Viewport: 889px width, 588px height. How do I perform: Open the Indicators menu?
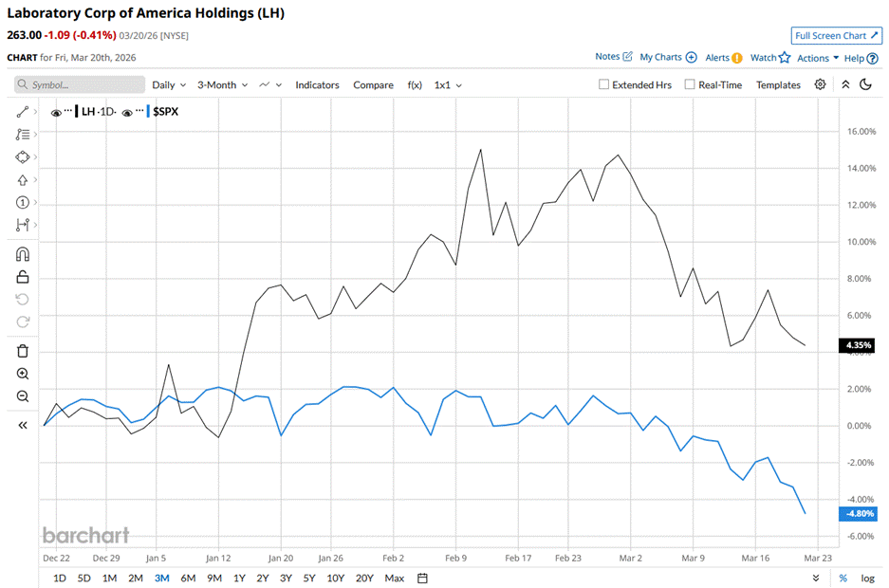click(317, 84)
